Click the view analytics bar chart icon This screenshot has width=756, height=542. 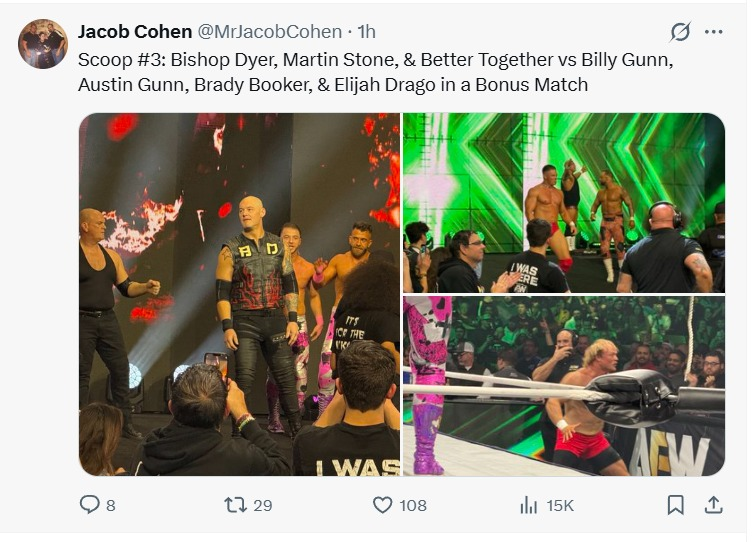pos(529,506)
